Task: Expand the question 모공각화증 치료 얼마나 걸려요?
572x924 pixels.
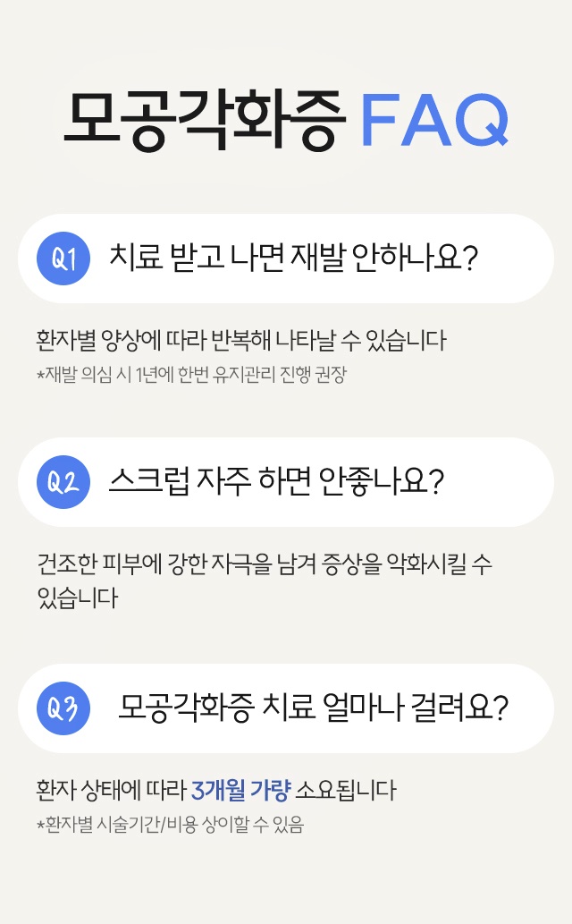Action: click(x=286, y=708)
